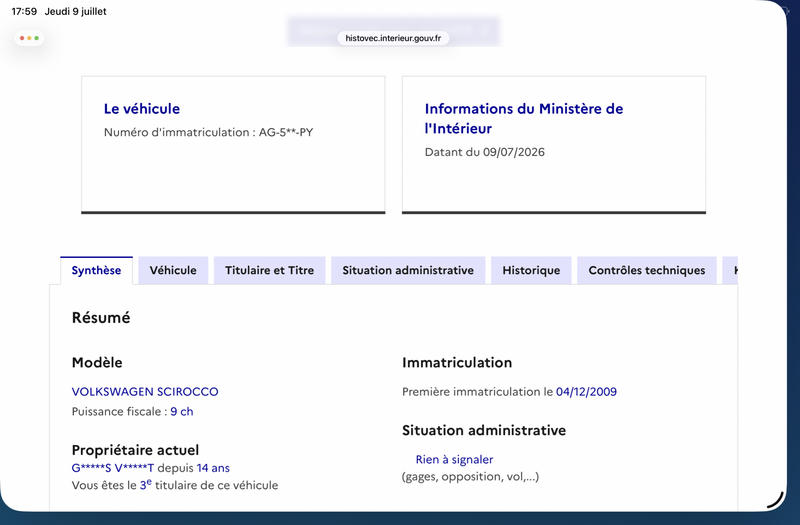
Task: Click Informations du Ministère de l'Intérieur heading
Action: pyautogui.click(x=524, y=118)
